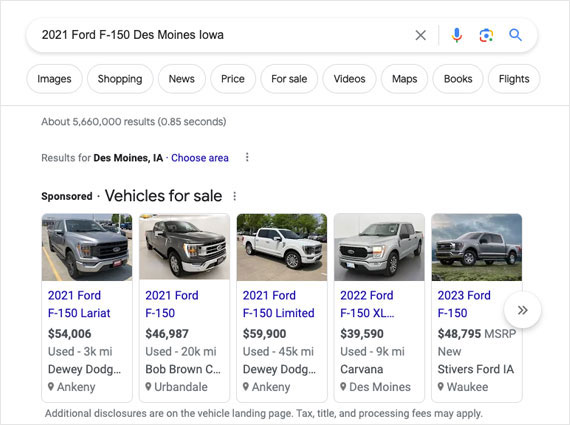The width and height of the screenshot is (570, 425).
Task: Focus the search box with F-150 query
Action: pos(225,35)
